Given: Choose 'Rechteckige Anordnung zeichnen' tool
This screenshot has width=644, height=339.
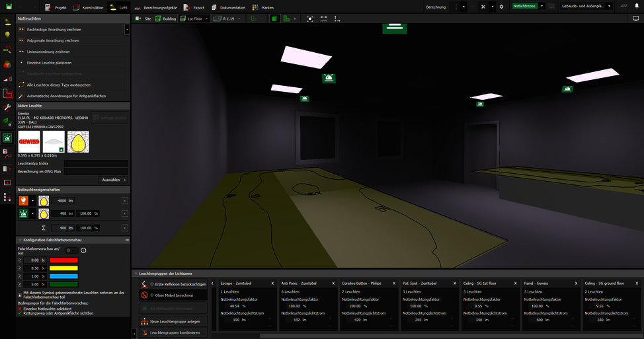Looking at the screenshot, I should pos(53,30).
